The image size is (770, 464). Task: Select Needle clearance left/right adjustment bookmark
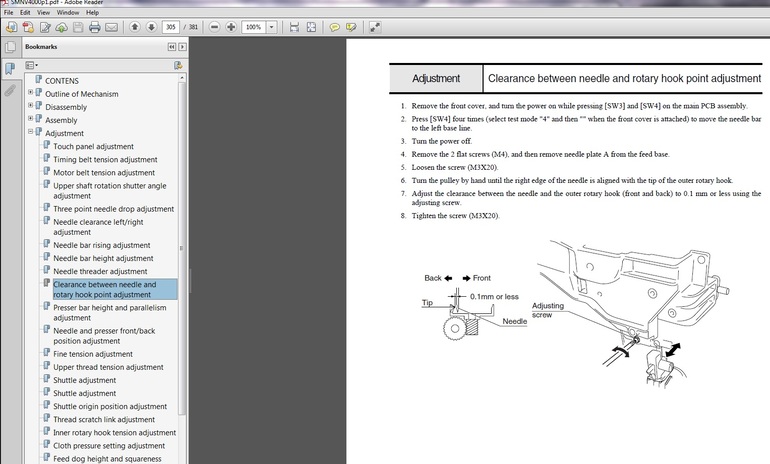point(98,227)
